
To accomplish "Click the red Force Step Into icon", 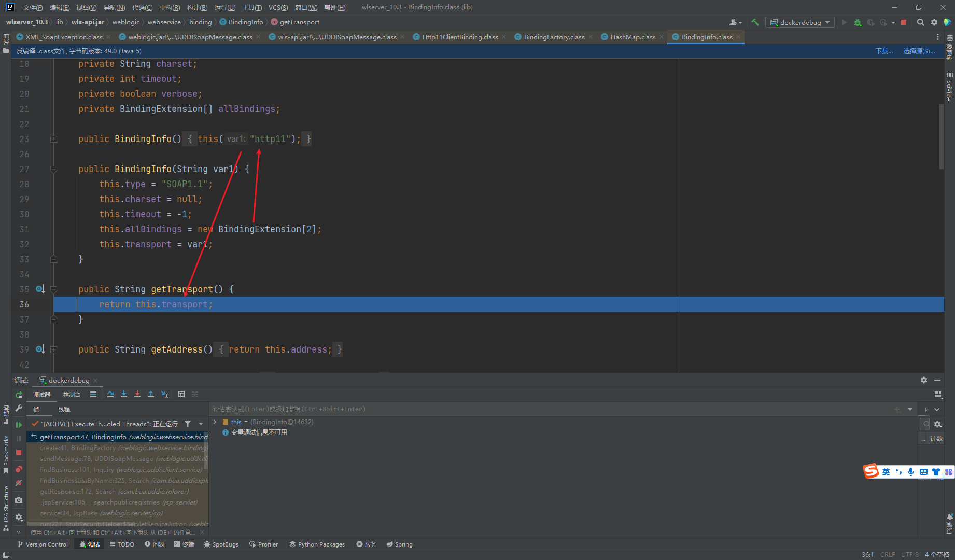I will pos(137,394).
